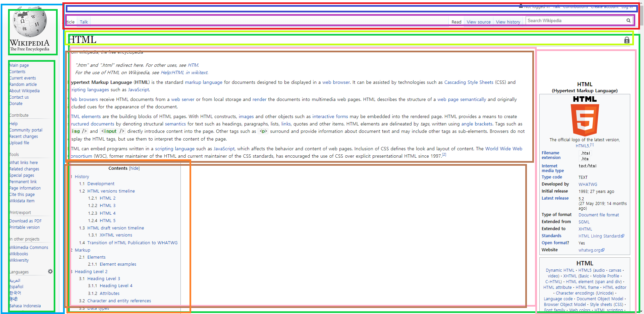This screenshot has height=314, width=644.
Task: Select the View source tab
Action: click(479, 22)
